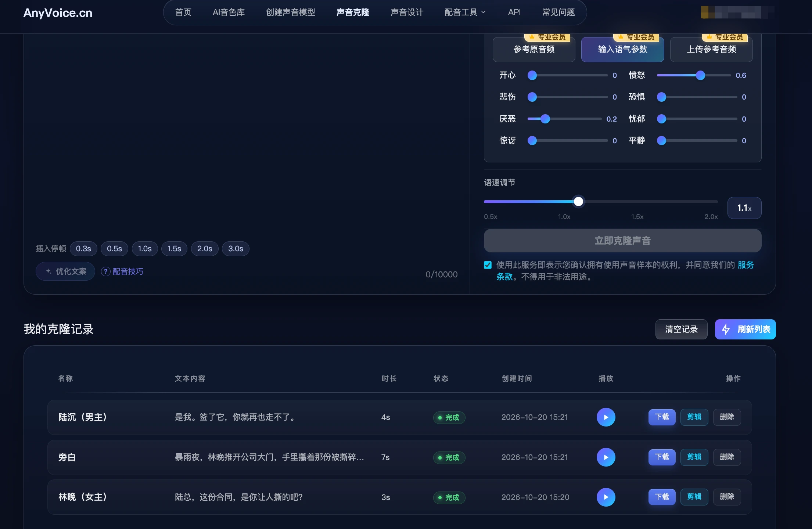Click the lightning icon on 刷新列表

click(726, 329)
